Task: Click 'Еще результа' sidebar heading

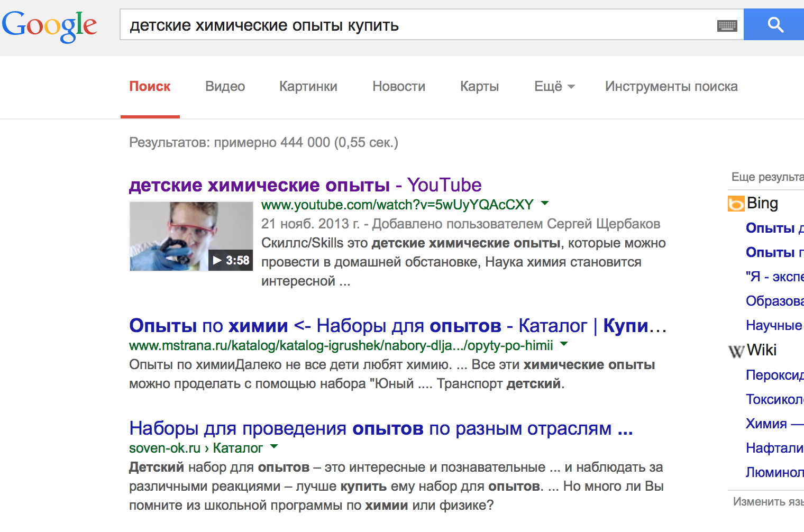Action: click(768, 177)
